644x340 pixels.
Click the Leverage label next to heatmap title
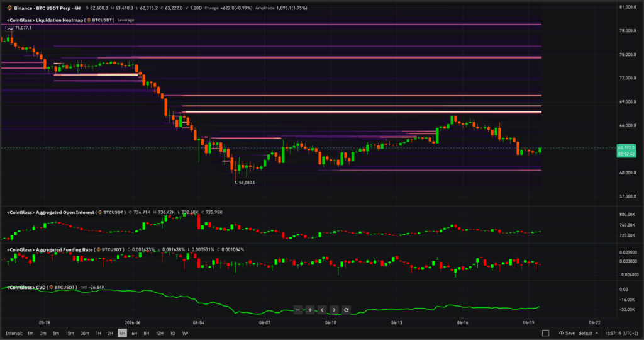click(x=126, y=20)
